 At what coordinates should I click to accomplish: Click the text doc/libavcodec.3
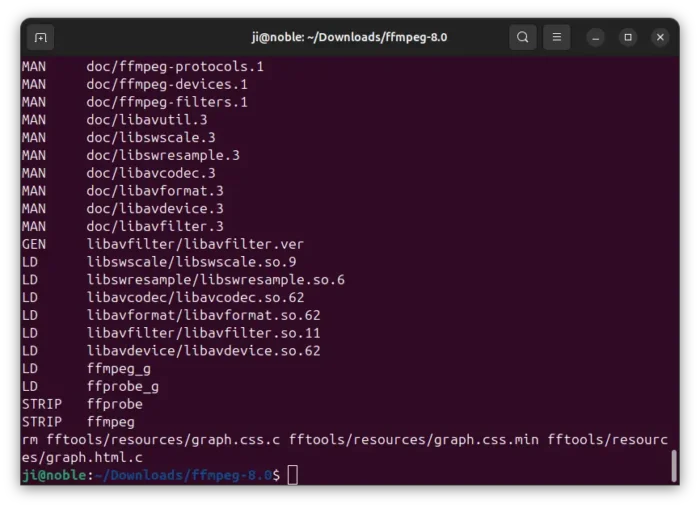coord(151,173)
